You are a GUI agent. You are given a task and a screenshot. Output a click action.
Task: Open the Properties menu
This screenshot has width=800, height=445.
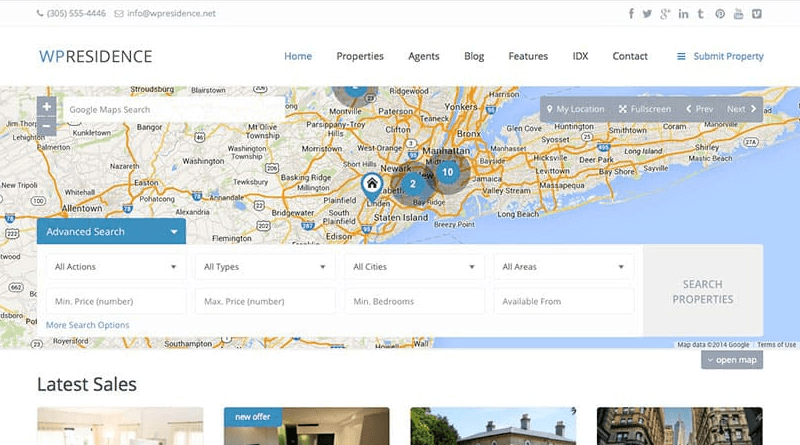tap(360, 56)
